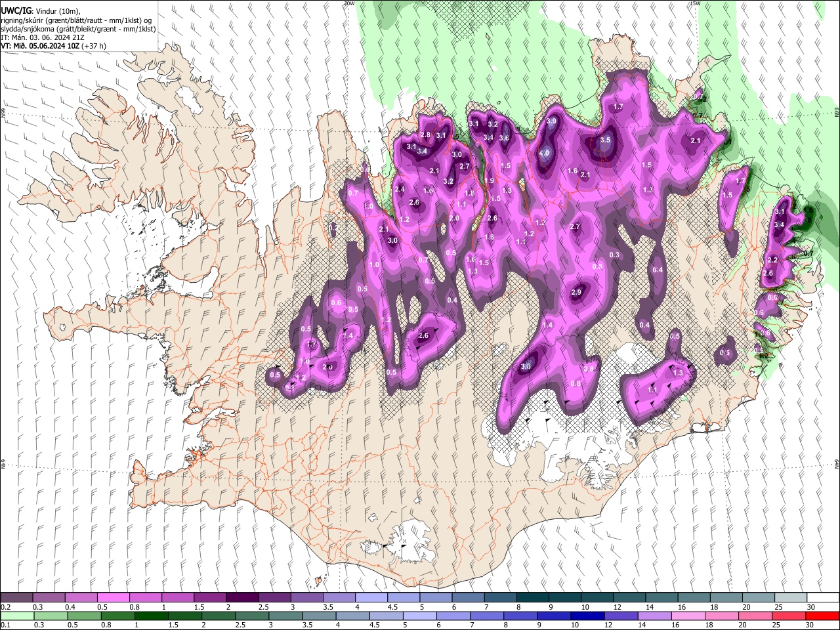
Task: Click the bottom-row swatch labeled 25
Action: point(789,616)
